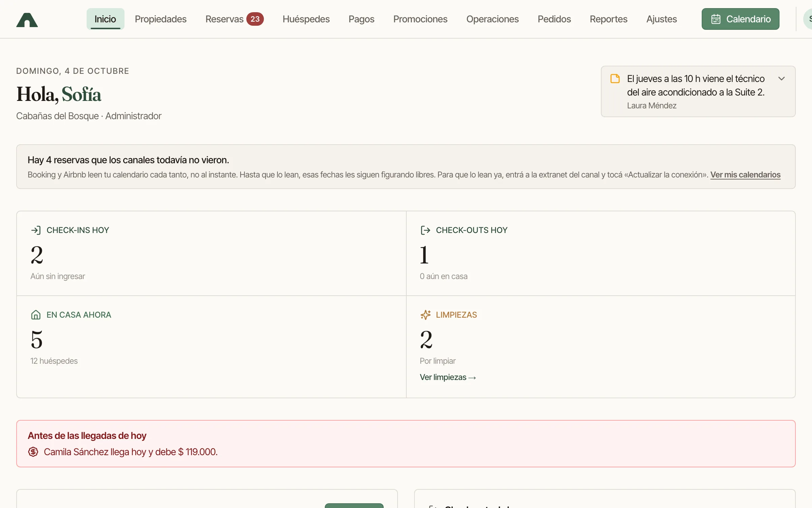This screenshot has height=508, width=812.
Task: Click the '12 huéspedes' text
Action: (54, 361)
